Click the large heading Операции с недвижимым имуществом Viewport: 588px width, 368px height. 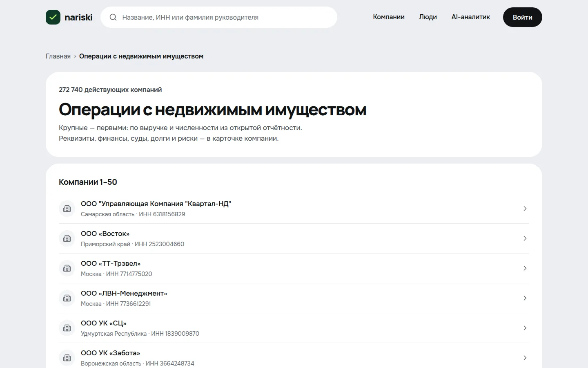(213, 110)
